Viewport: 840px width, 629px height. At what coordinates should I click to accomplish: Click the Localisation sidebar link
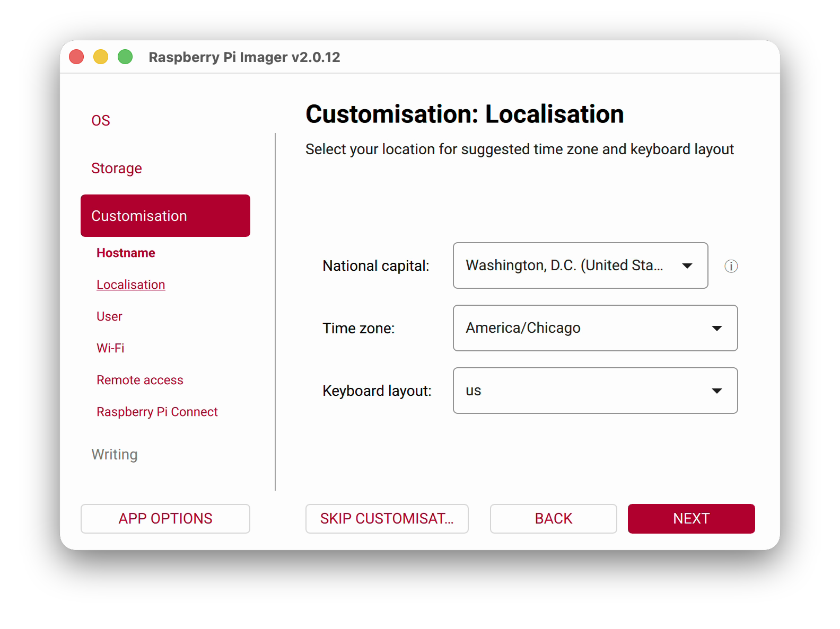point(131,285)
